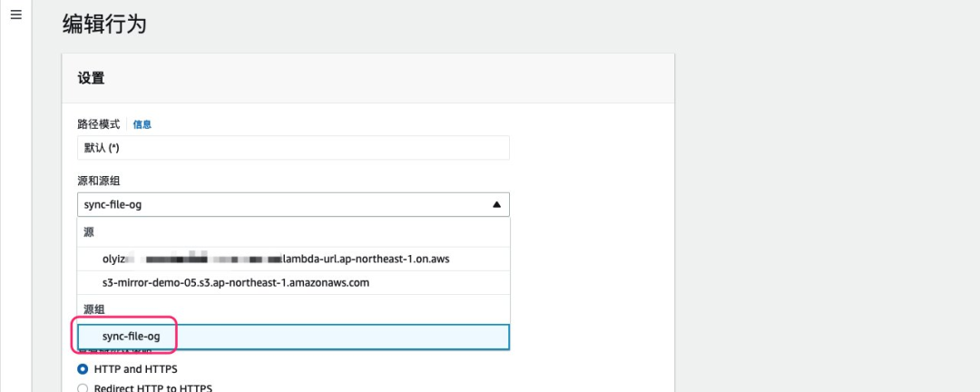Click the 源和源组 field label
980x392 pixels.
99,181
